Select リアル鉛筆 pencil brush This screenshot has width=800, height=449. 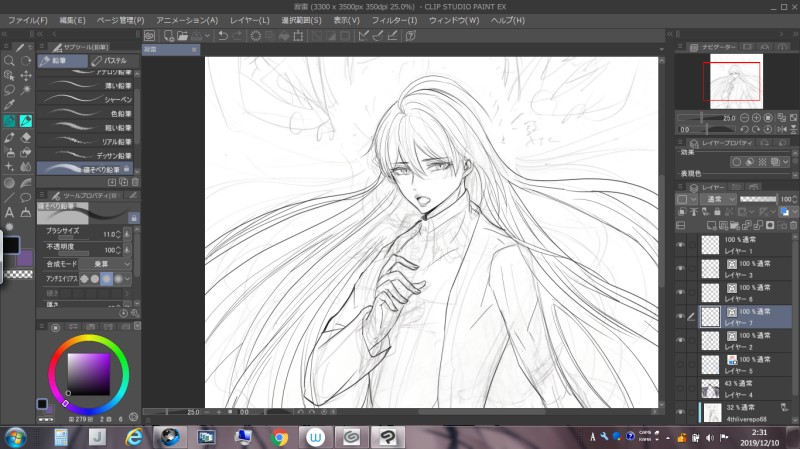tap(85, 141)
